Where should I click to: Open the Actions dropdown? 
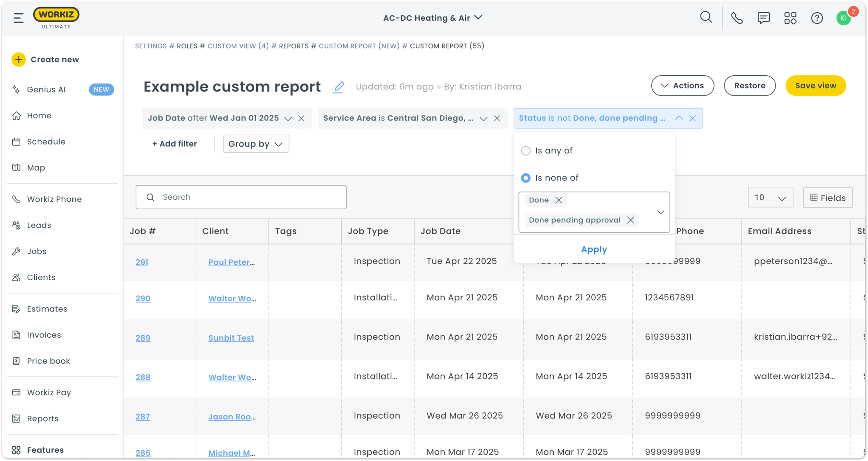[682, 86]
